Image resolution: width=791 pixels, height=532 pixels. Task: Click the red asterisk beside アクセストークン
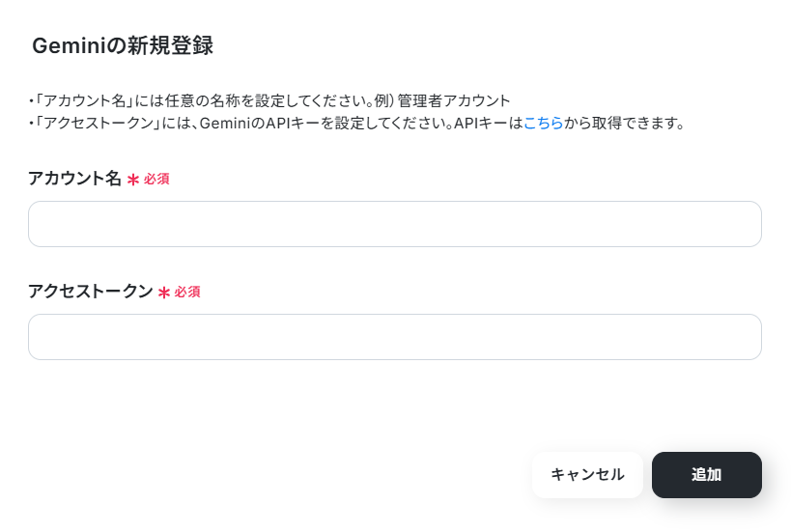(164, 293)
